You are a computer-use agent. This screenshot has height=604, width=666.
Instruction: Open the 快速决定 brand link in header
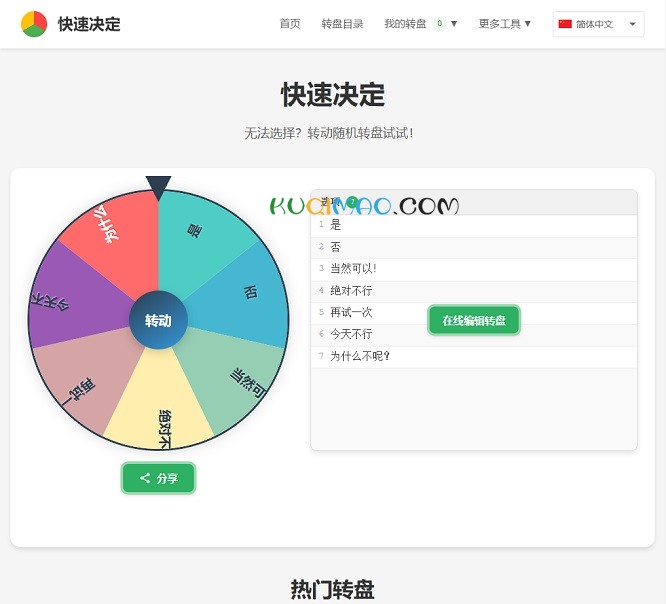[89, 24]
